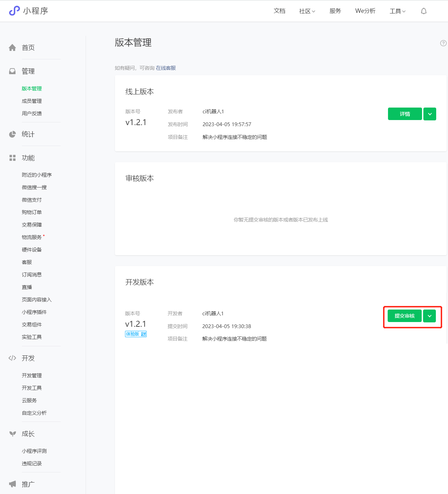448x494 pixels.
Task: Select 统计 in sidebar
Action: pos(28,134)
